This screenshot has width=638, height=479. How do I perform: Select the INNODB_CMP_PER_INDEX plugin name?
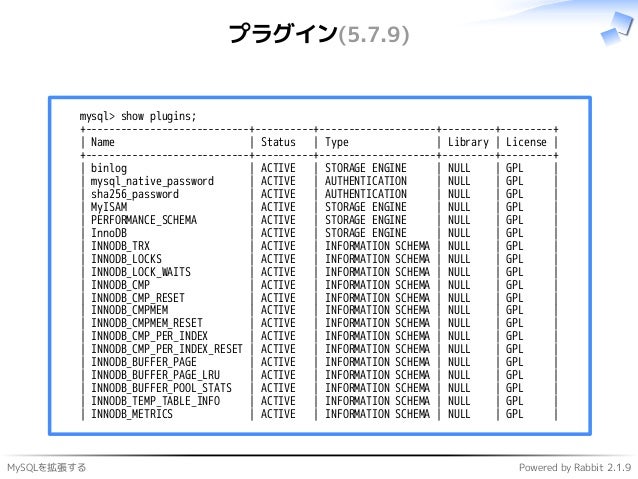[x=149, y=336]
